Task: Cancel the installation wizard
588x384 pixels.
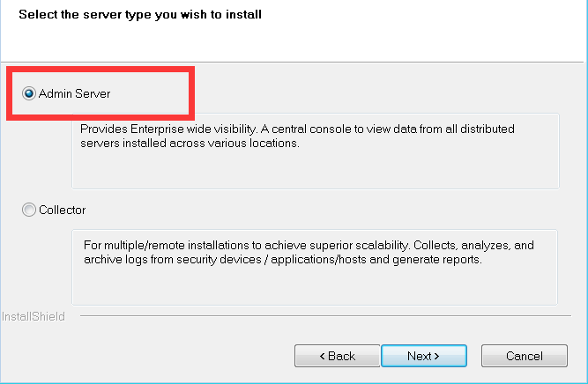Action: tap(525, 356)
